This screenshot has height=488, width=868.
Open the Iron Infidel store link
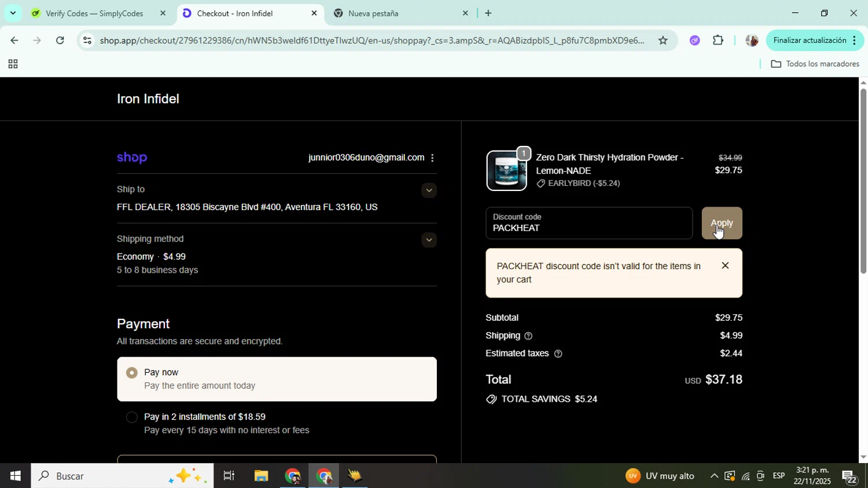point(148,99)
